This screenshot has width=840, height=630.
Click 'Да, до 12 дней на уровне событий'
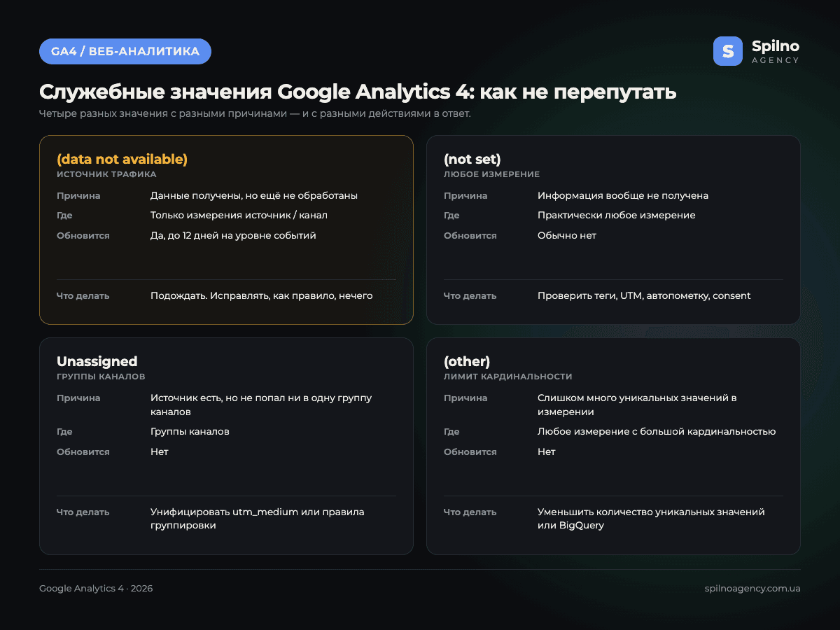pyautogui.click(x=233, y=236)
